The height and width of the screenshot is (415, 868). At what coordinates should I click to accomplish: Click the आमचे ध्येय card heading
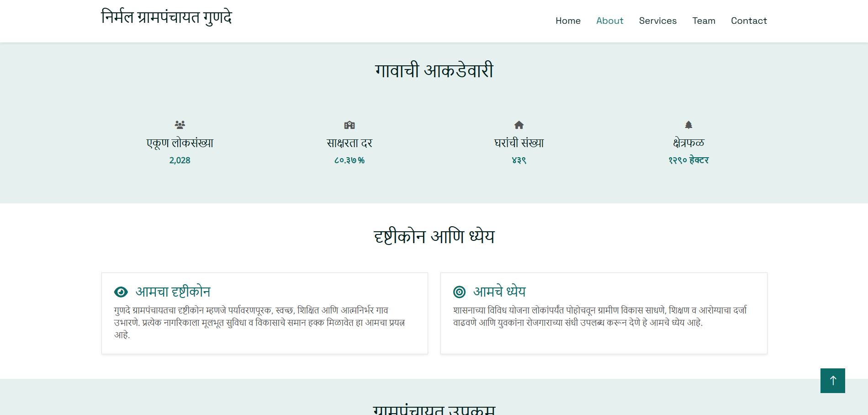(499, 292)
